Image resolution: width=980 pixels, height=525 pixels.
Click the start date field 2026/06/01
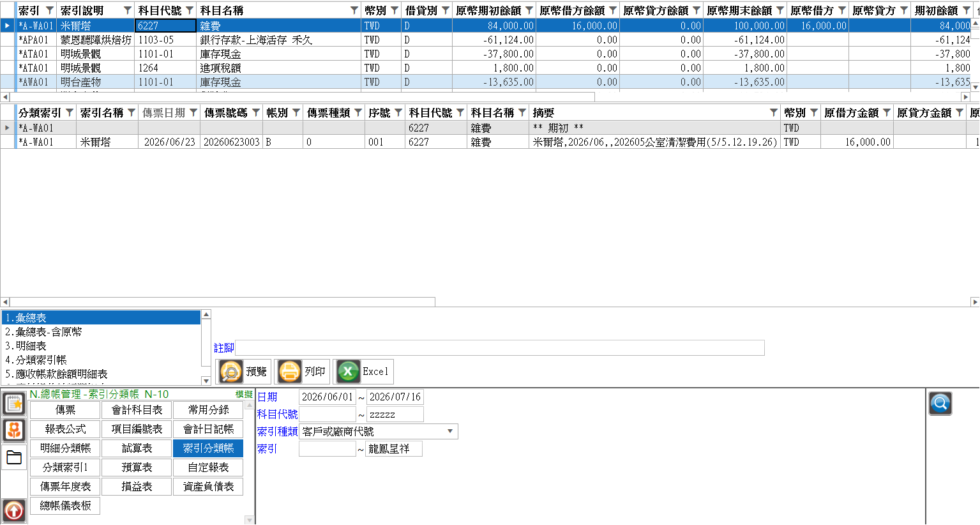pyautogui.click(x=327, y=397)
